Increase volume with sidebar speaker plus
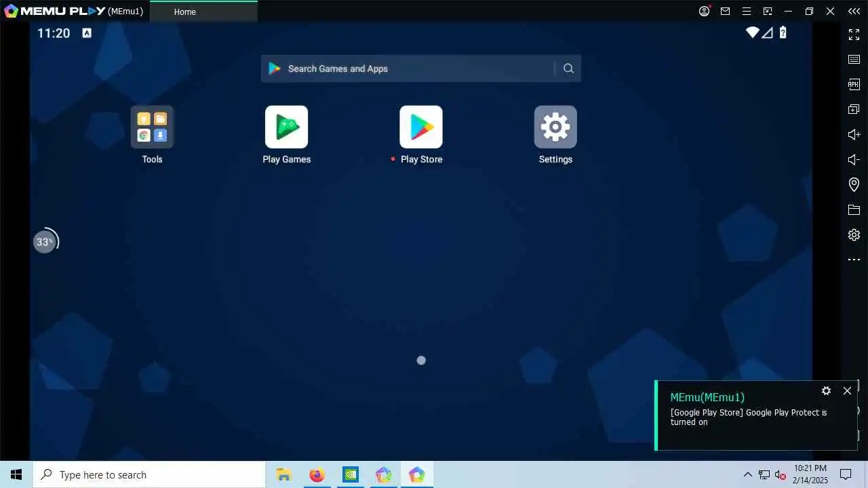The height and width of the screenshot is (488, 868). pos(854,134)
